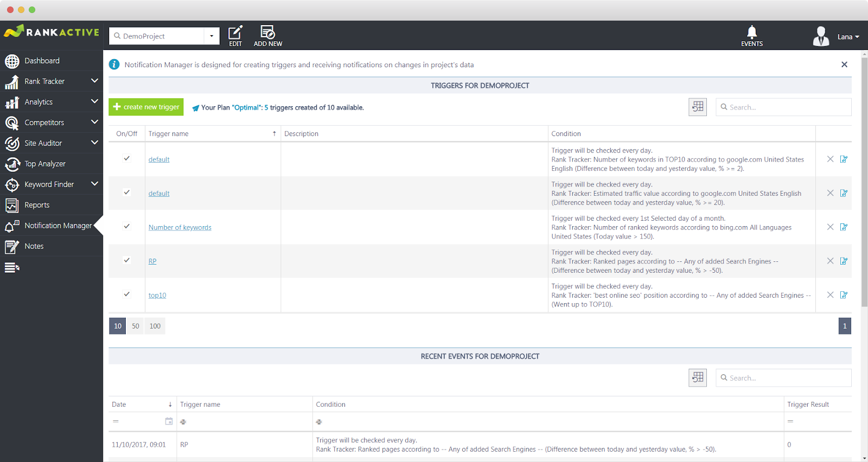The height and width of the screenshot is (462, 868).
Task: Expand Site Auditor submenu
Action: tap(94, 143)
